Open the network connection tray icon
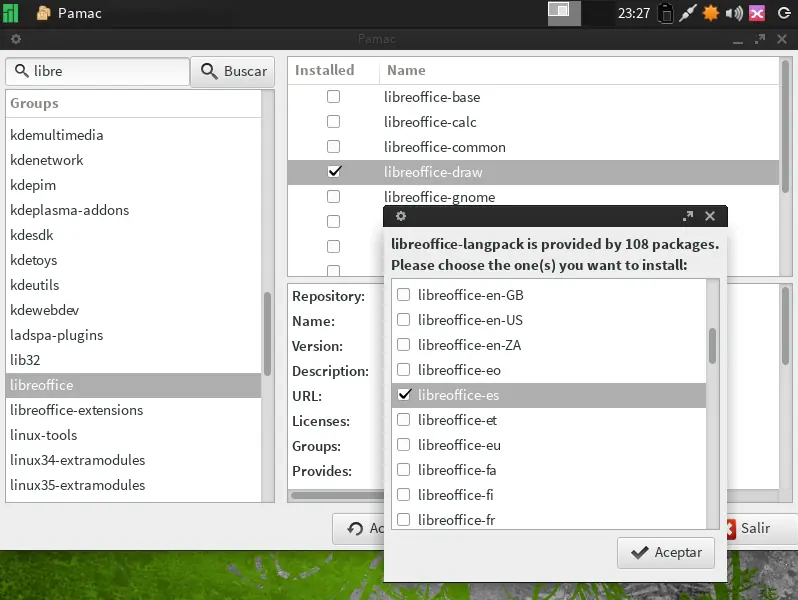The width and height of the screenshot is (798, 600). [687, 13]
